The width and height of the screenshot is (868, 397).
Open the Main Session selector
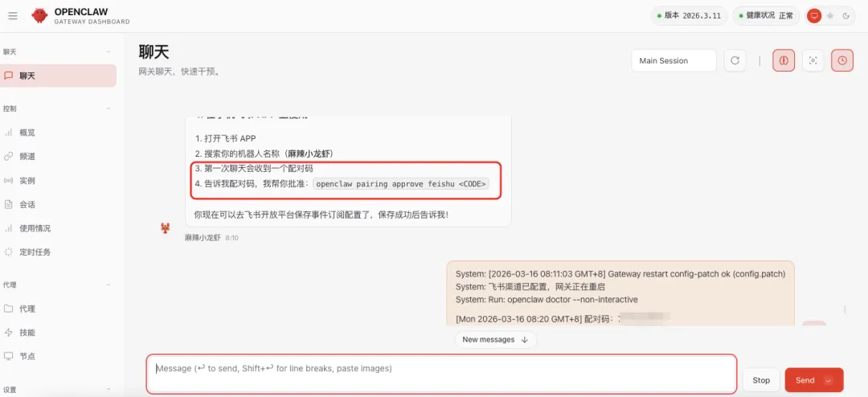click(674, 60)
